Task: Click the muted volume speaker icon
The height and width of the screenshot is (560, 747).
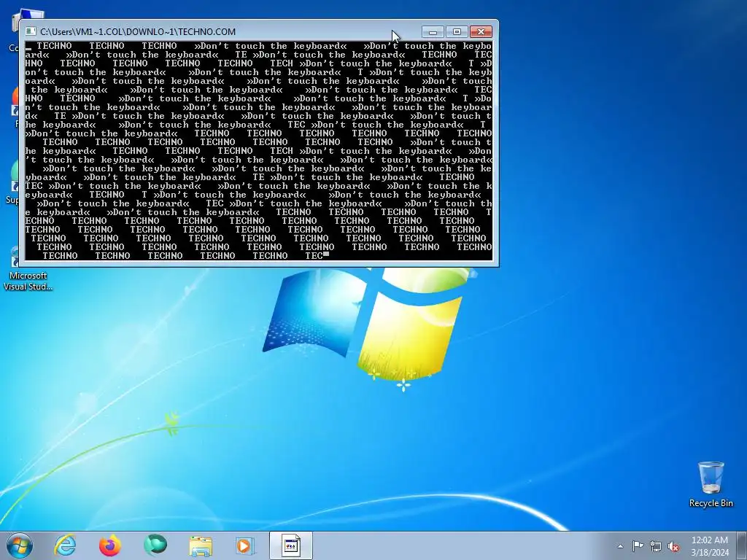Action: [x=673, y=546]
